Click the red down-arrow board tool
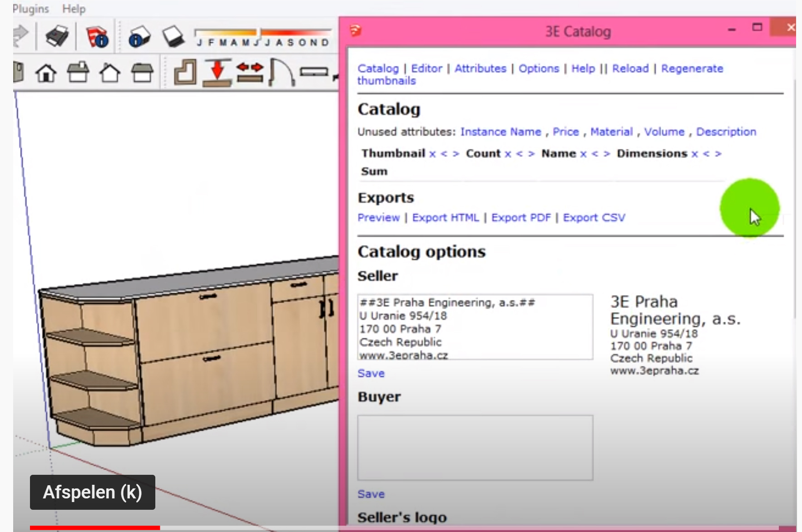Viewport: 802px width, 532px height. pyautogui.click(x=218, y=72)
